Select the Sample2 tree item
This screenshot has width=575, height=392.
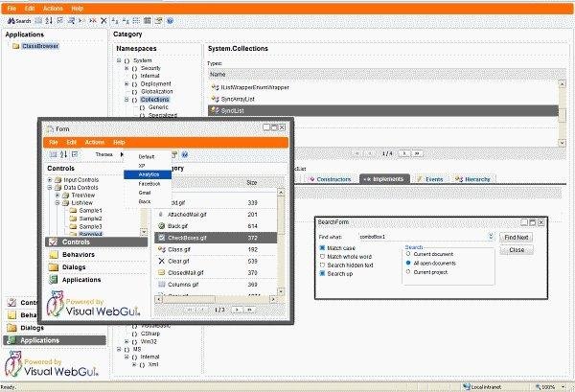tap(91, 219)
